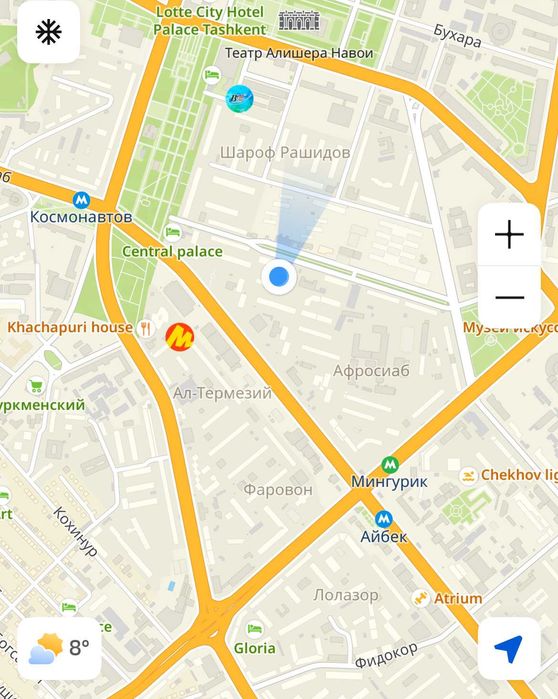Image resolution: width=558 pixels, height=699 pixels.
Task: Zoom out with the minus button
Action: click(509, 297)
